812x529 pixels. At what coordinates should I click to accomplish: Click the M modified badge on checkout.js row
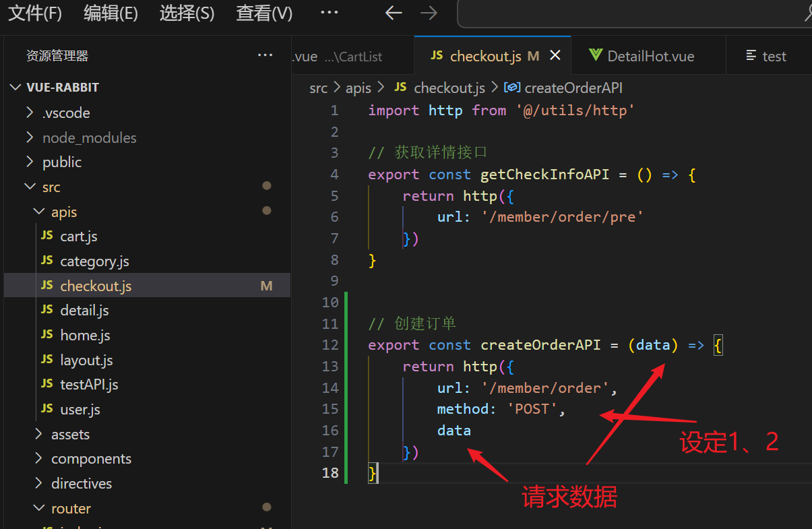coord(266,286)
